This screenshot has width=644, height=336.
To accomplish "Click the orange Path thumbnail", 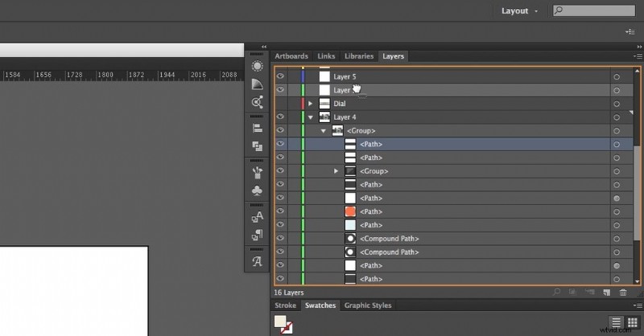I will pyautogui.click(x=350, y=211).
